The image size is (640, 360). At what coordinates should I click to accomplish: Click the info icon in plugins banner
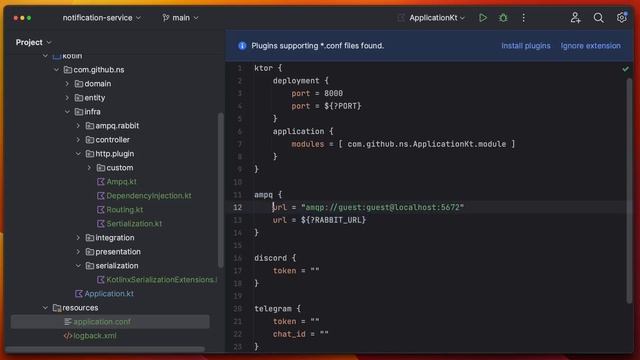click(x=242, y=46)
